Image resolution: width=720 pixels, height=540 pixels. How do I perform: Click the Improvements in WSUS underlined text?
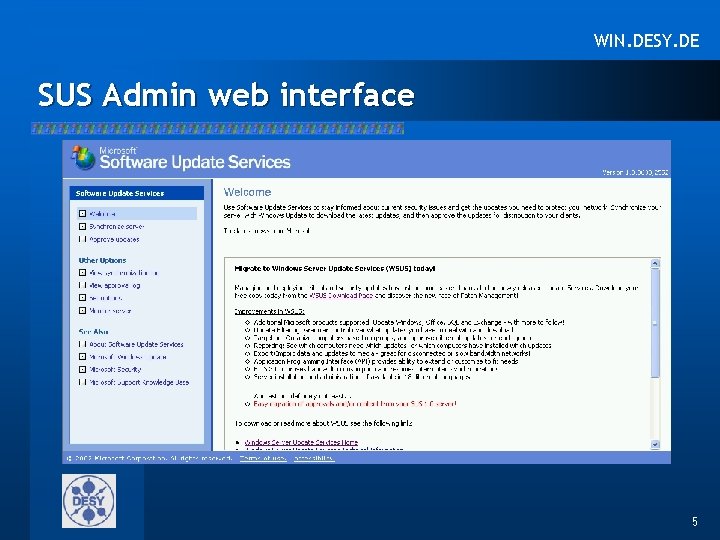click(270, 311)
